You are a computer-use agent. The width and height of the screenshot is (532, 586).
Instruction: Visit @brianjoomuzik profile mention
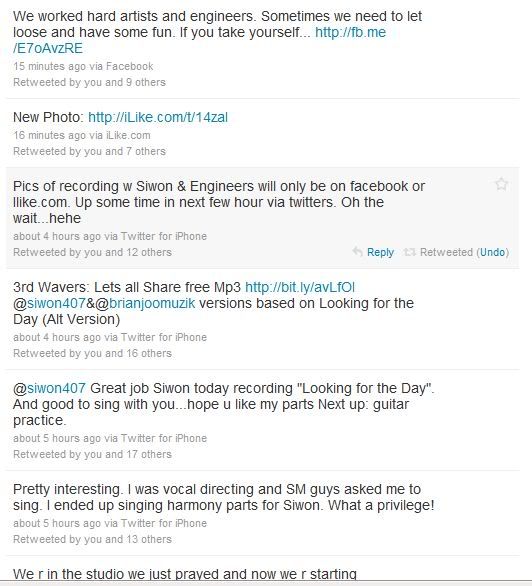point(145,303)
